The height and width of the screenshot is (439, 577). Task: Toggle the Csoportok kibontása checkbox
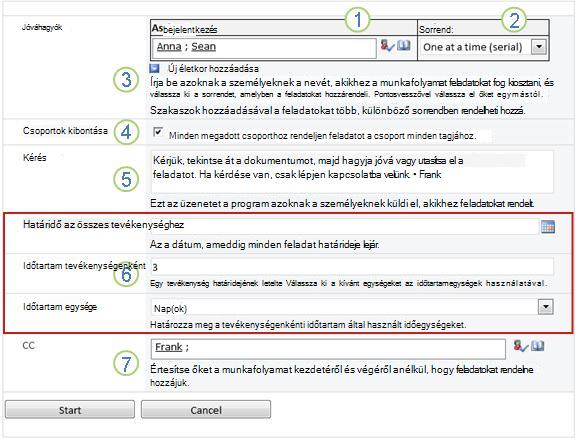[x=158, y=132]
